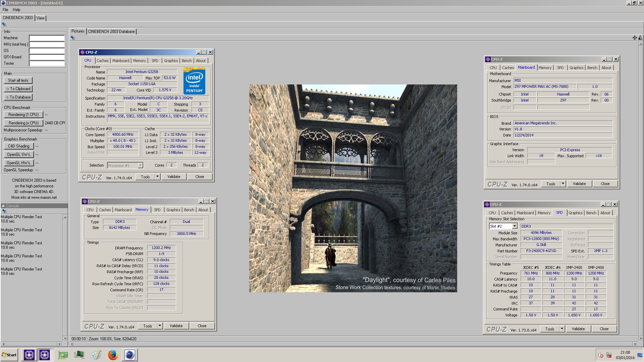
Task: Click the Machine input field
Action: (x=47, y=38)
